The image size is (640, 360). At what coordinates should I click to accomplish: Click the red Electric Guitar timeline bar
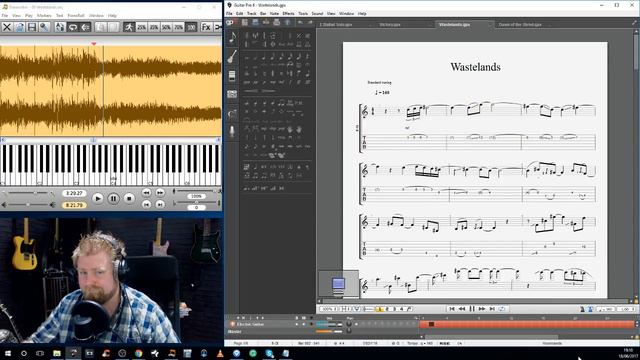point(527,324)
